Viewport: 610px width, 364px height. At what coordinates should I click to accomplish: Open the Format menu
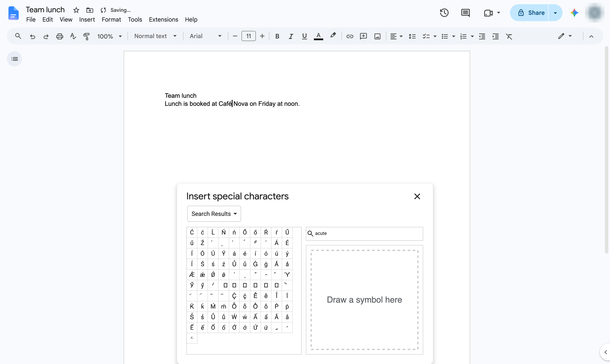pos(111,19)
